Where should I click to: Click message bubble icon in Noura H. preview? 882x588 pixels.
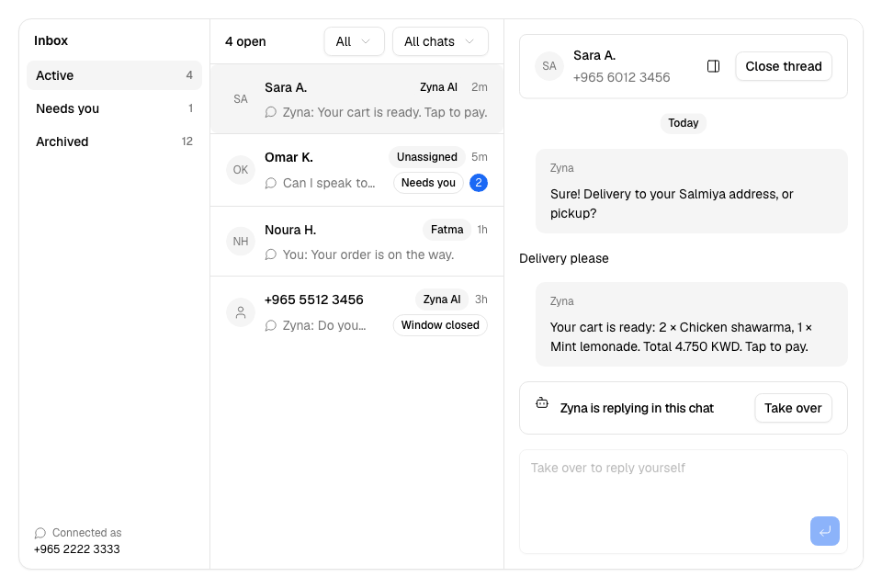pos(270,254)
